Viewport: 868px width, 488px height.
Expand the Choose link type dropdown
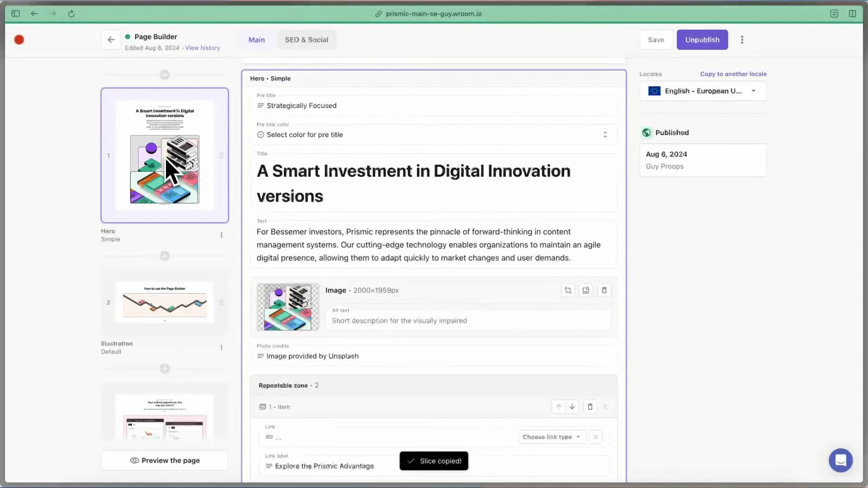tap(551, 437)
